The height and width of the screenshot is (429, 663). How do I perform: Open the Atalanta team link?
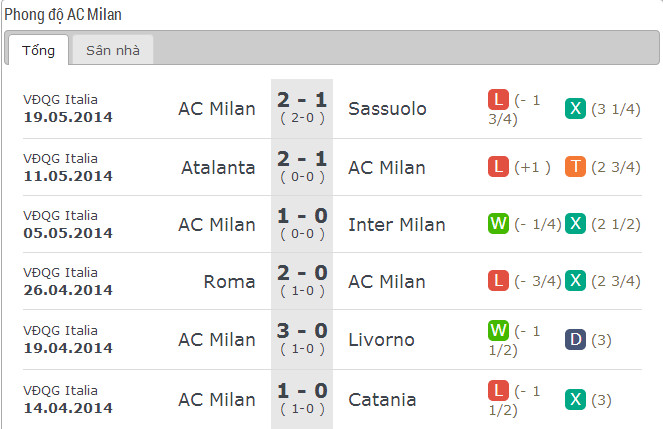(x=218, y=168)
